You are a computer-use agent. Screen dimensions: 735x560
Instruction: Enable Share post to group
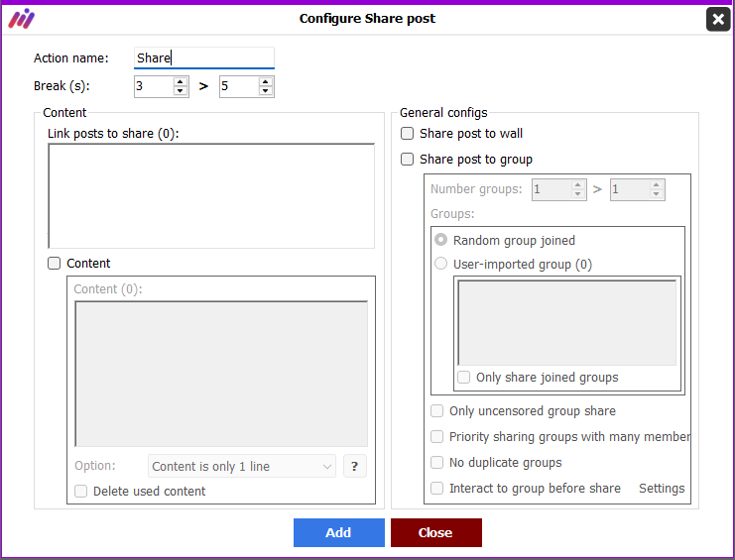(x=407, y=160)
